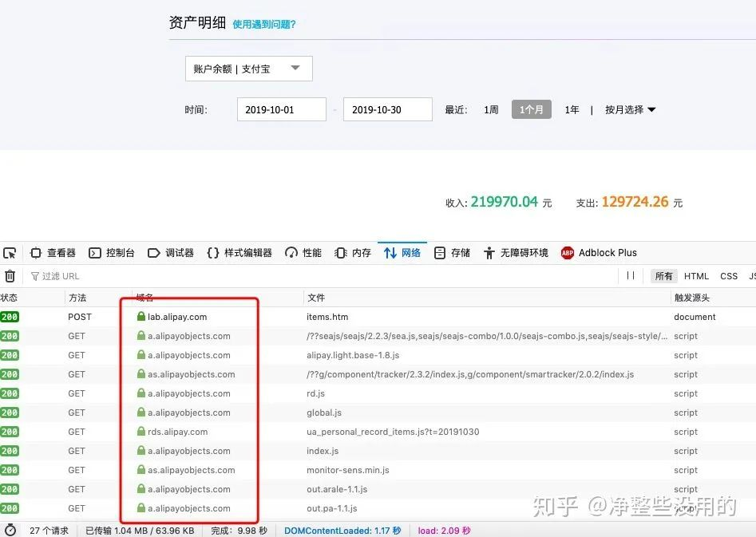Click the 27 个请求 status entry

[49, 531]
